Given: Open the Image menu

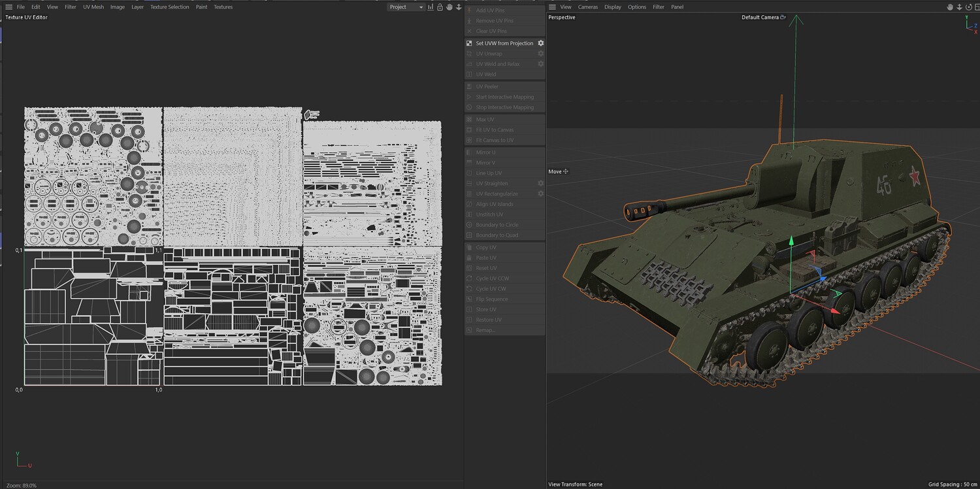Looking at the screenshot, I should tap(118, 7).
